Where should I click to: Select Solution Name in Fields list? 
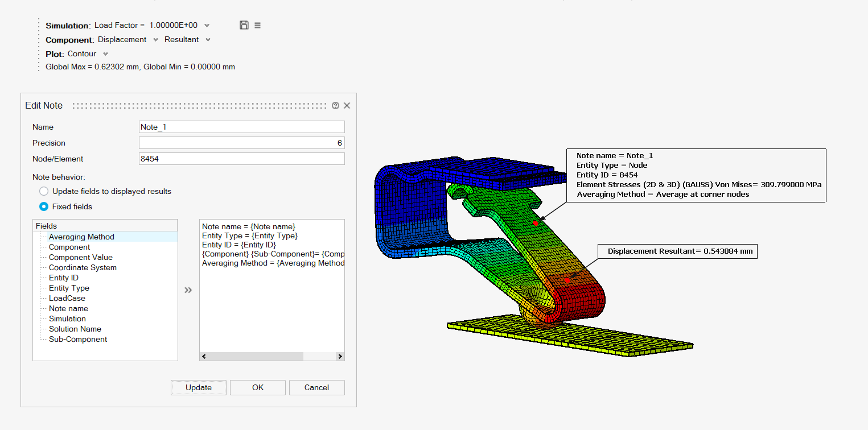tap(75, 329)
